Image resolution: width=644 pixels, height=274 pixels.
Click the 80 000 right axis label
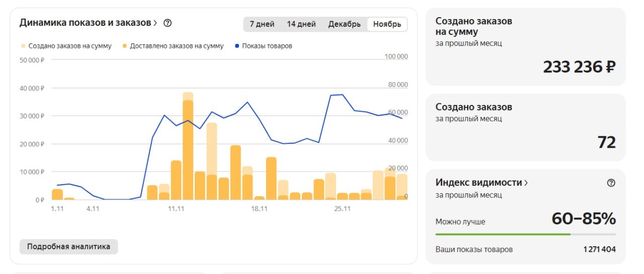click(x=398, y=84)
